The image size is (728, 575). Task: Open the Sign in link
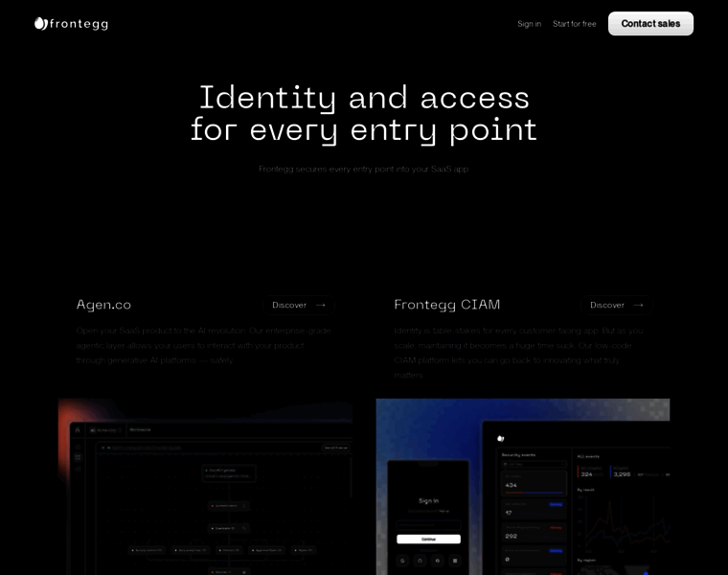530,24
